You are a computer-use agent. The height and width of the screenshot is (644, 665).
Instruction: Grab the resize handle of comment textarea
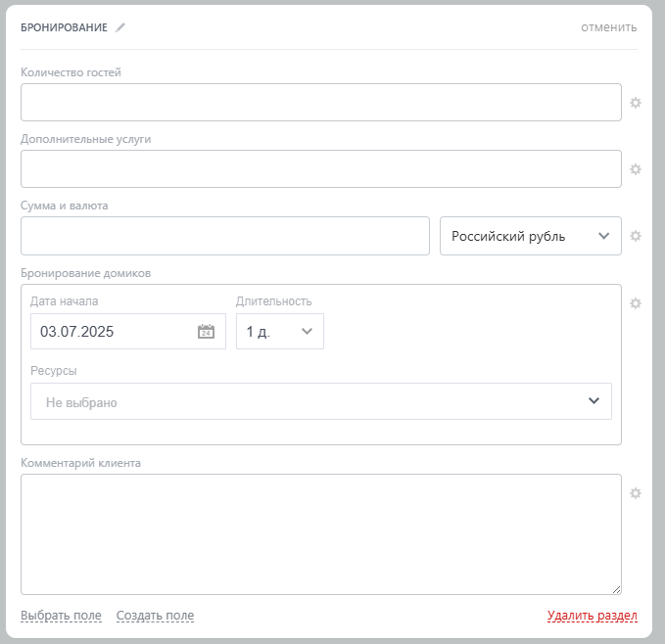tap(617, 590)
